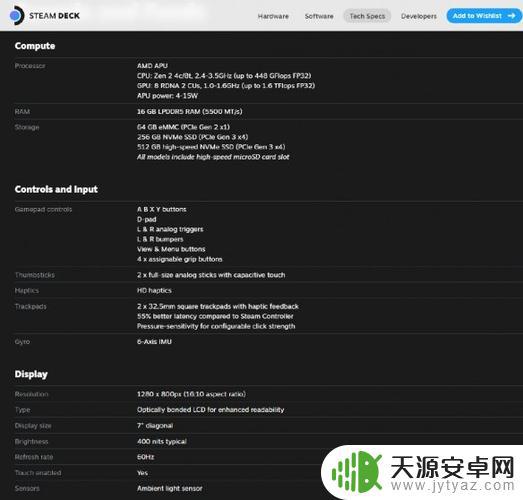Click the Type row label
Screen dimensions: 523x500
click(22, 410)
